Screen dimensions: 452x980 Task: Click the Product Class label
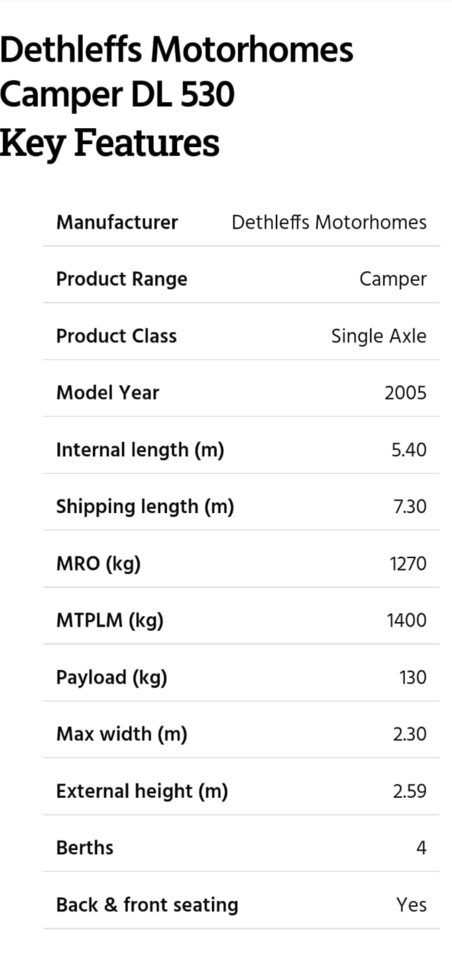[x=117, y=336]
